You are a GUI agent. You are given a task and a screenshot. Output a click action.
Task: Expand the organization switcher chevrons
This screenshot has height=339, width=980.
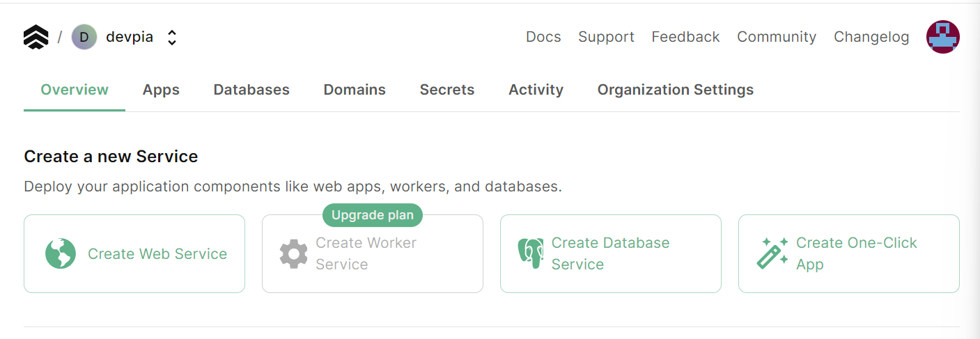click(172, 38)
